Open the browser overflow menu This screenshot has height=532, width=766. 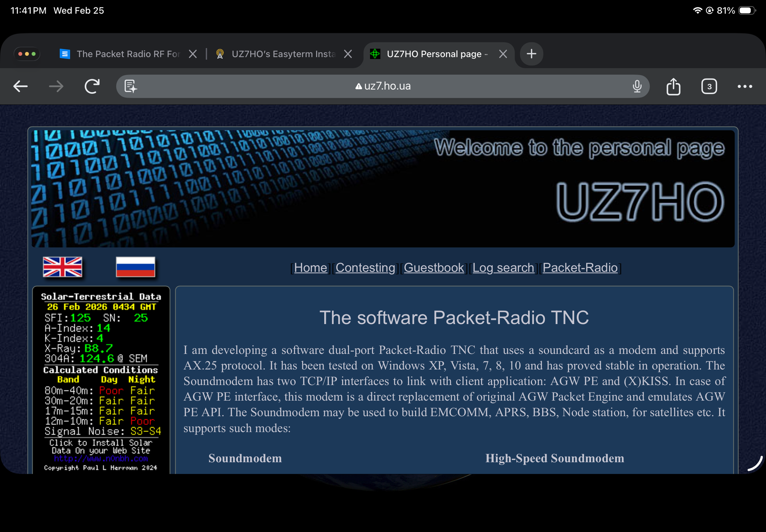(x=744, y=86)
